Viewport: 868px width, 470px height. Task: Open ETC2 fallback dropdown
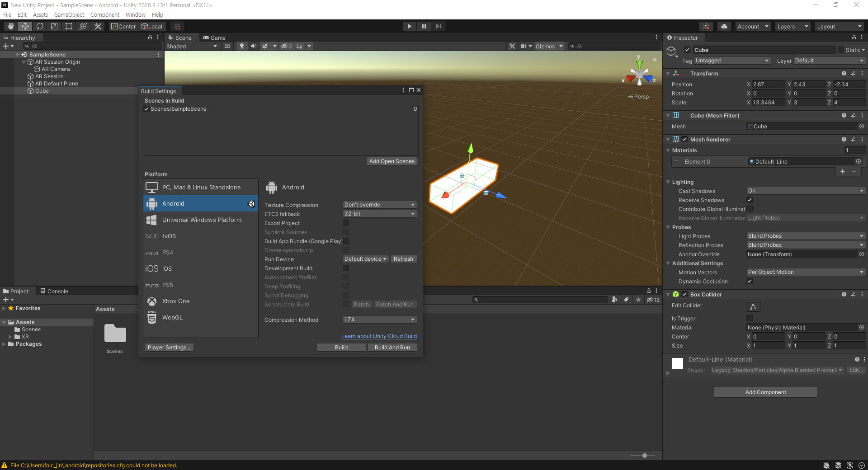click(380, 214)
